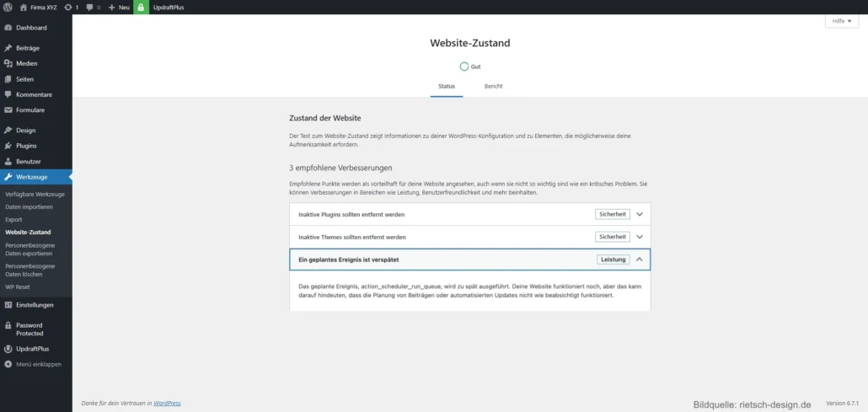868x412 pixels.
Task: Open the Medien menu label
Action: 27,64
